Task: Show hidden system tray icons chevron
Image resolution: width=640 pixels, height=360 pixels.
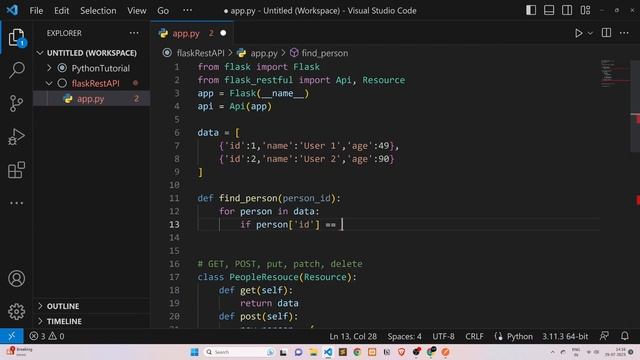Action: 552,352
